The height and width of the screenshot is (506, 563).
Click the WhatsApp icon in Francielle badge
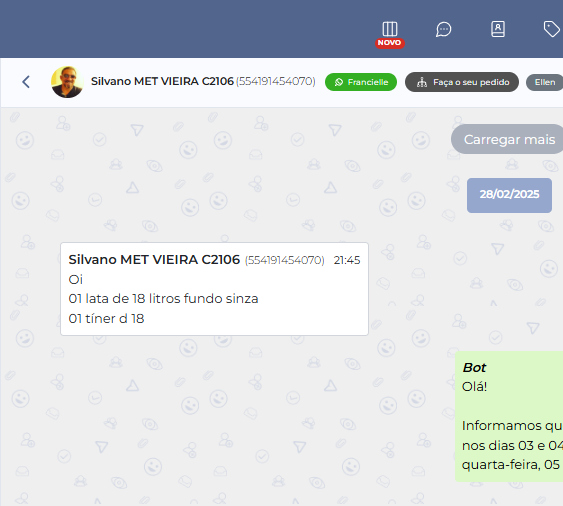pyautogui.click(x=339, y=82)
